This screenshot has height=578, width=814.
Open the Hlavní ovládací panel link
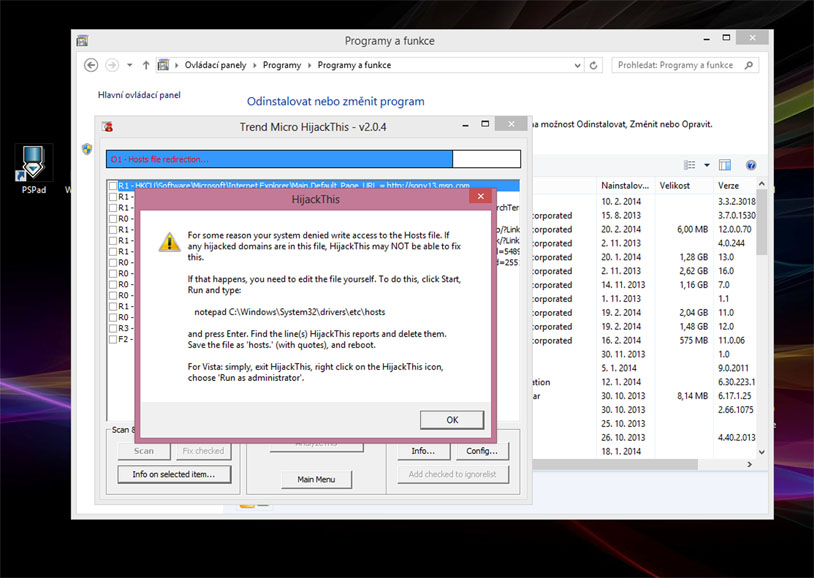pos(139,95)
